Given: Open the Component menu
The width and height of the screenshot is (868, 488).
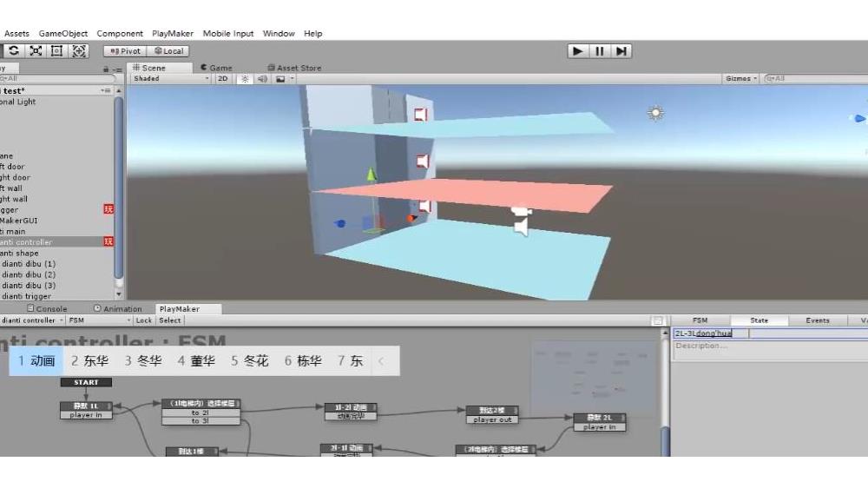Looking at the screenshot, I should click(x=120, y=33).
